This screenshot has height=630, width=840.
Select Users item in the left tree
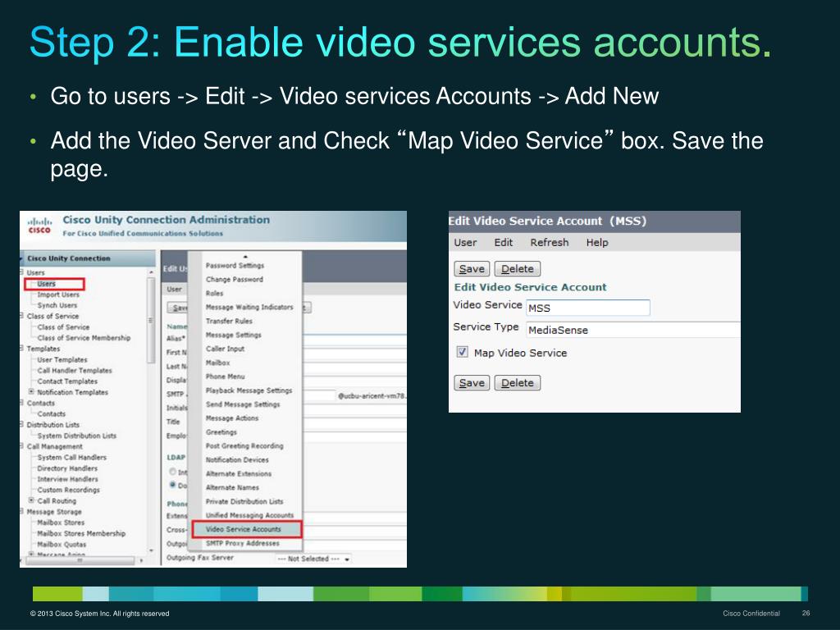46,283
